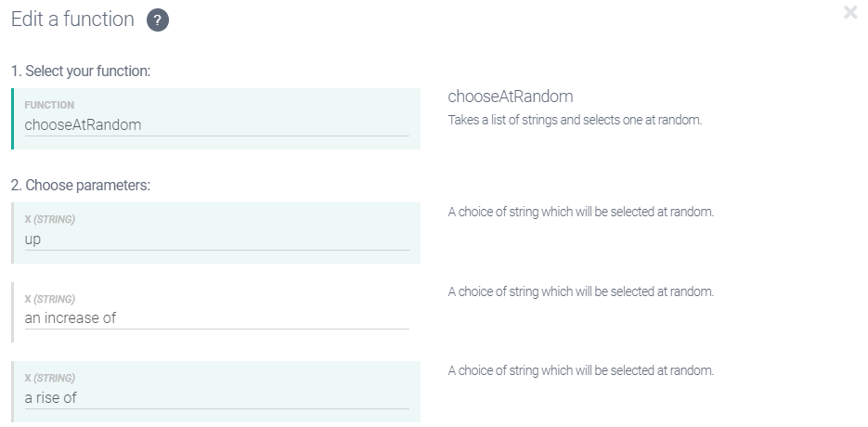
Task: Click the X (STRING) label above 'a rise of'
Action: pyautogui.click(x=49, y=379)
